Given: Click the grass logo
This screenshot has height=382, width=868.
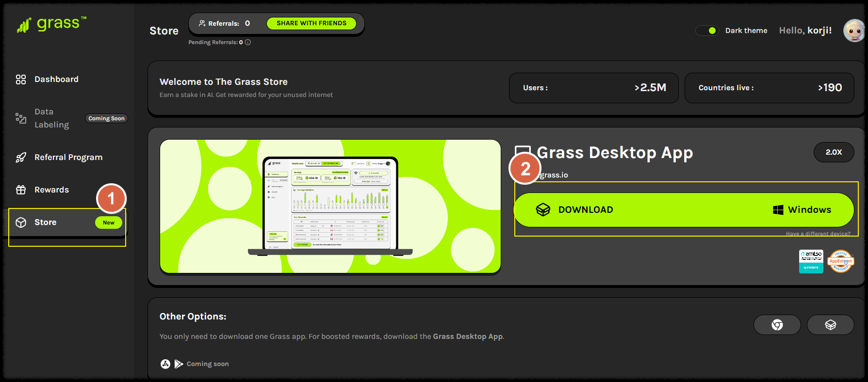Looking at the screenshot, I should [51, 24].
